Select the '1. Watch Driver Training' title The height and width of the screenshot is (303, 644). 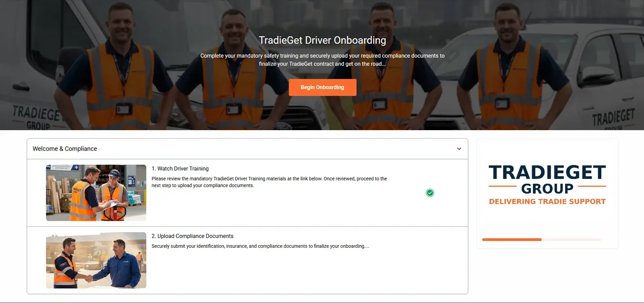pyautogui.click(x=180, y=168)
